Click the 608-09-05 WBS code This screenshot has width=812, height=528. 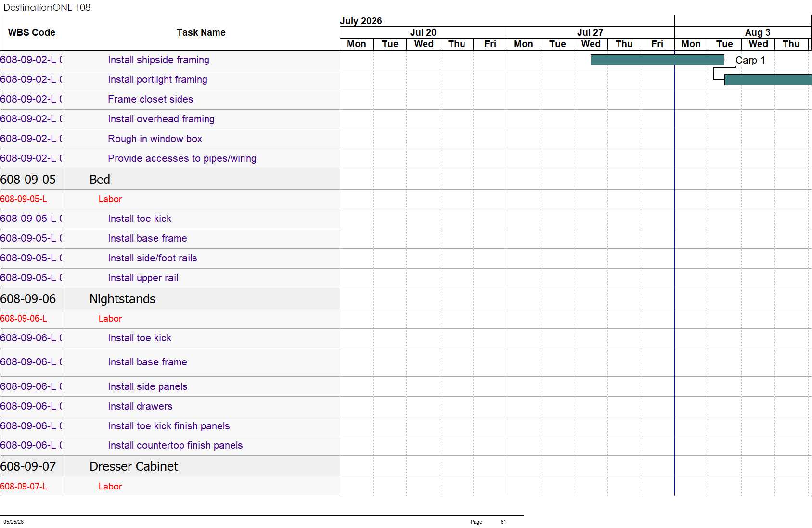(28, 180)
